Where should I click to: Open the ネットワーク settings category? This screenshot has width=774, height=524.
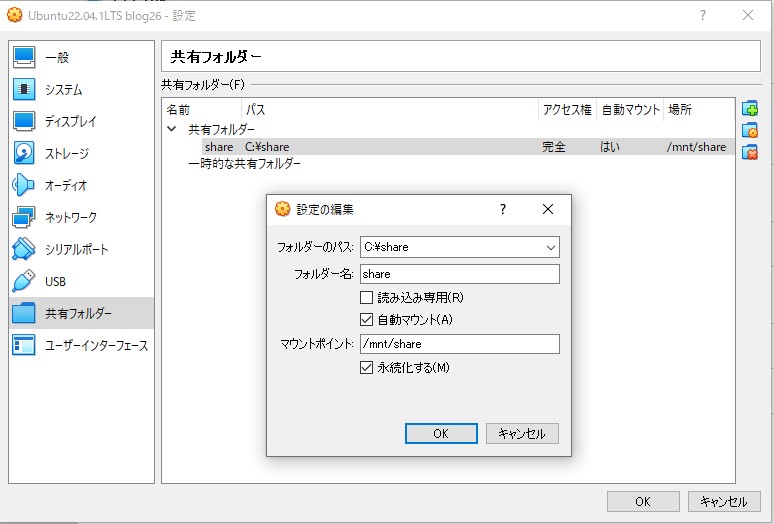click(x=81, y=217)
